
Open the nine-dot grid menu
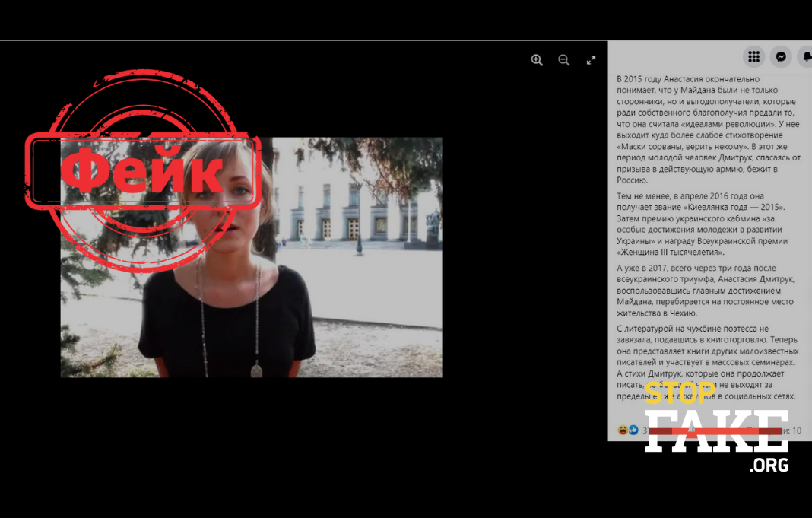pyautogui.click(x=753, y=56)
